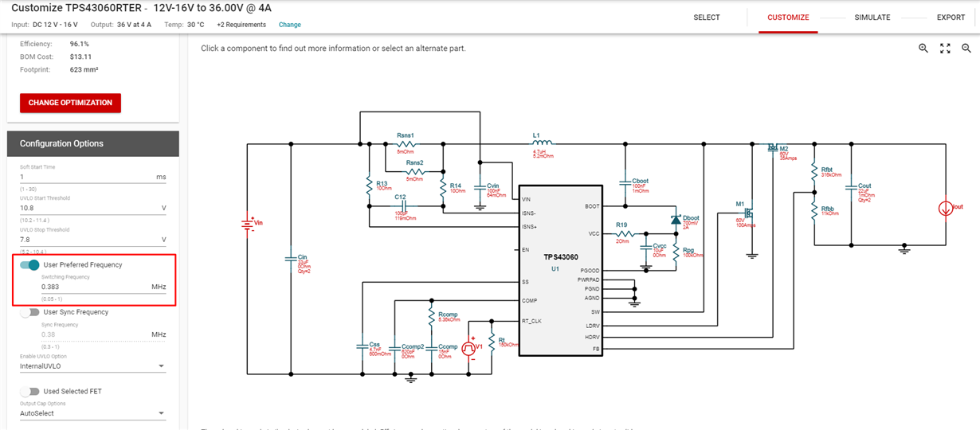
Task: Select the Cin input capacitor
Action: (x=292, y=259)
